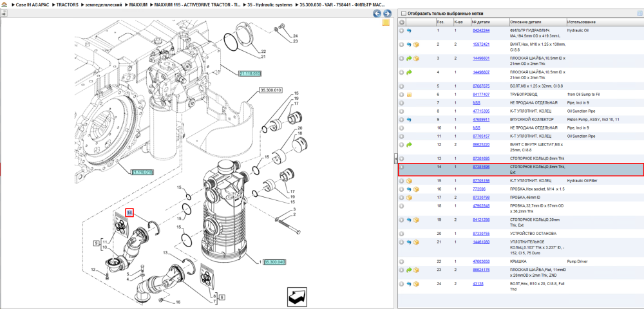Go to the home icon in breadcrumb
This screenshot has width=644, height=309.
click(x=4, y=5)
